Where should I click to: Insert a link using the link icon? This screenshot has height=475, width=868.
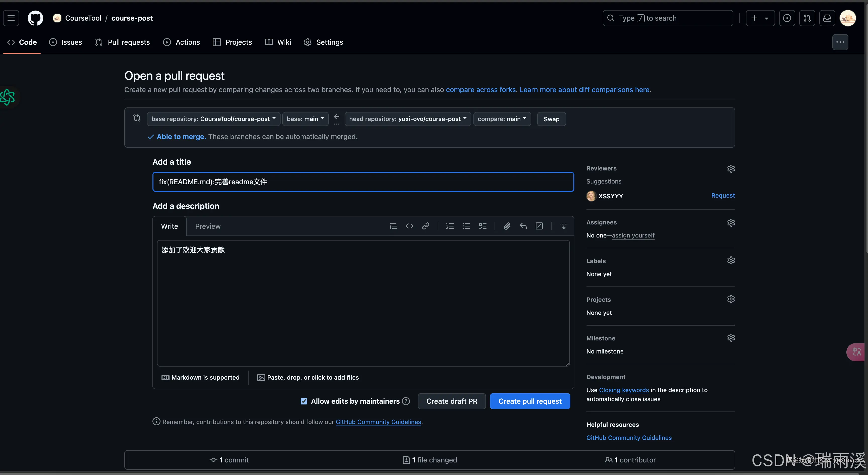pyautogui.click(x=425, y=226)
